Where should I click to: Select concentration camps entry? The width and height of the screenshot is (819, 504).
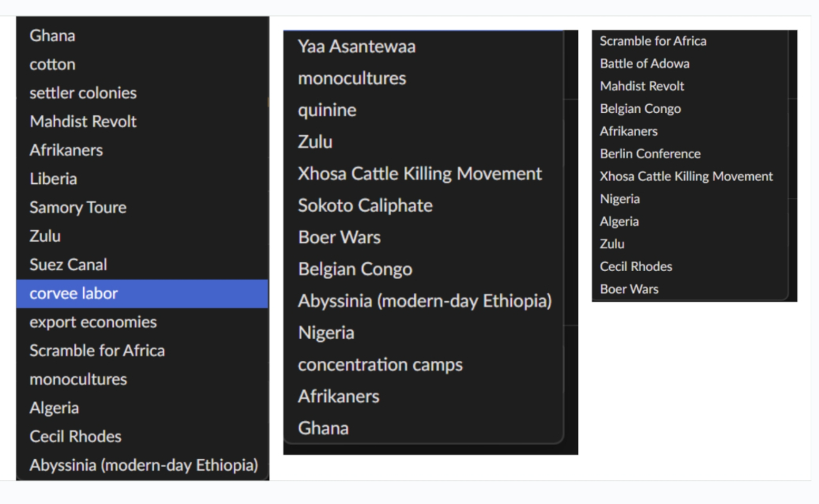pyautogui.click(x=423, y=364)
